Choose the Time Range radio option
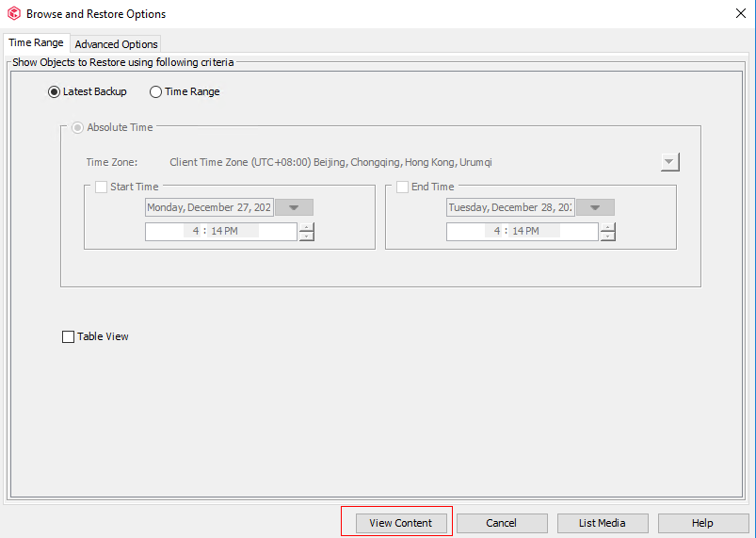The height and width of the screenshot is (538, 756). coord(155,92)
